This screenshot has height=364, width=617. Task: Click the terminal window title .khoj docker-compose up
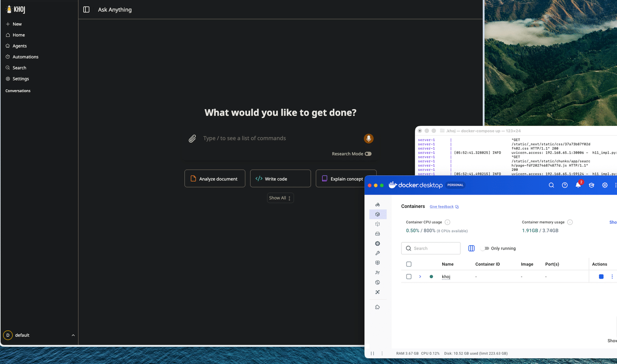click(x=483, y=131)
